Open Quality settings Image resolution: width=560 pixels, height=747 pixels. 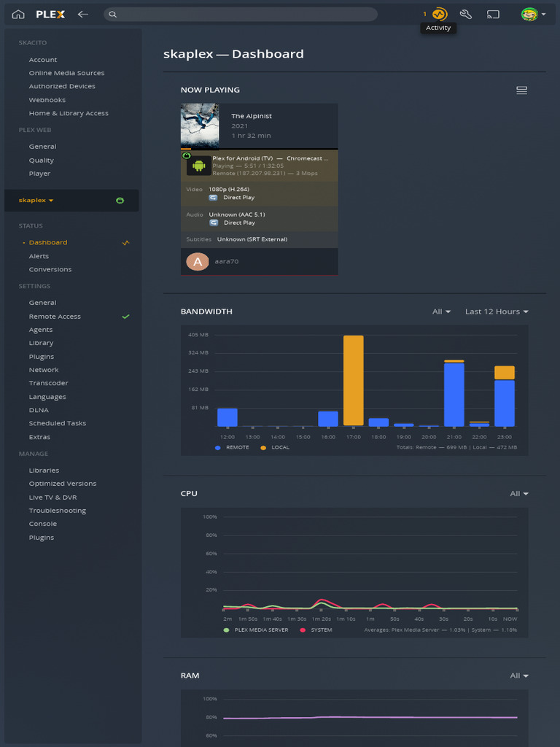click(41, 160)
